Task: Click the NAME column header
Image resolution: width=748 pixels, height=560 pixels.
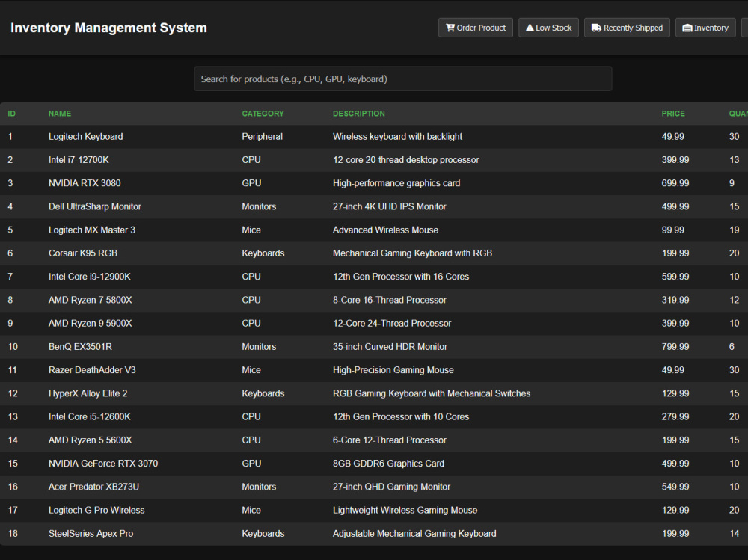Action: [x=60, y=114]
